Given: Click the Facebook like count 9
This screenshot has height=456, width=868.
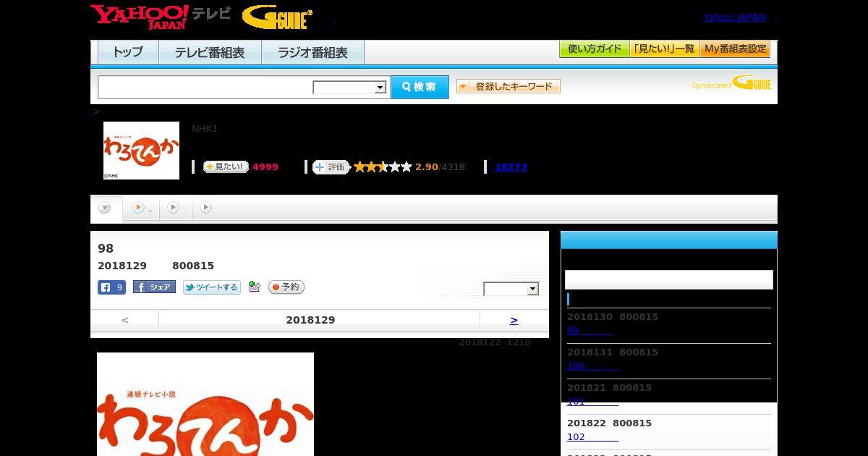Looking at the screenshot, I should 111,287.
